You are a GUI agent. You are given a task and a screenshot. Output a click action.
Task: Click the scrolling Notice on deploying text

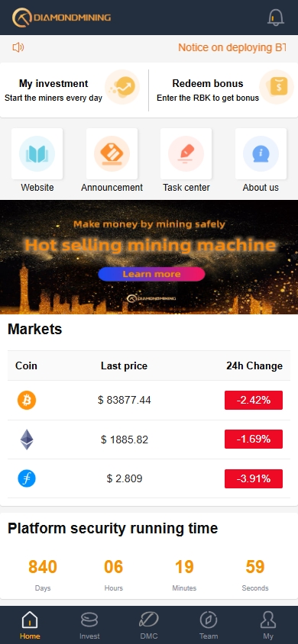232,47
